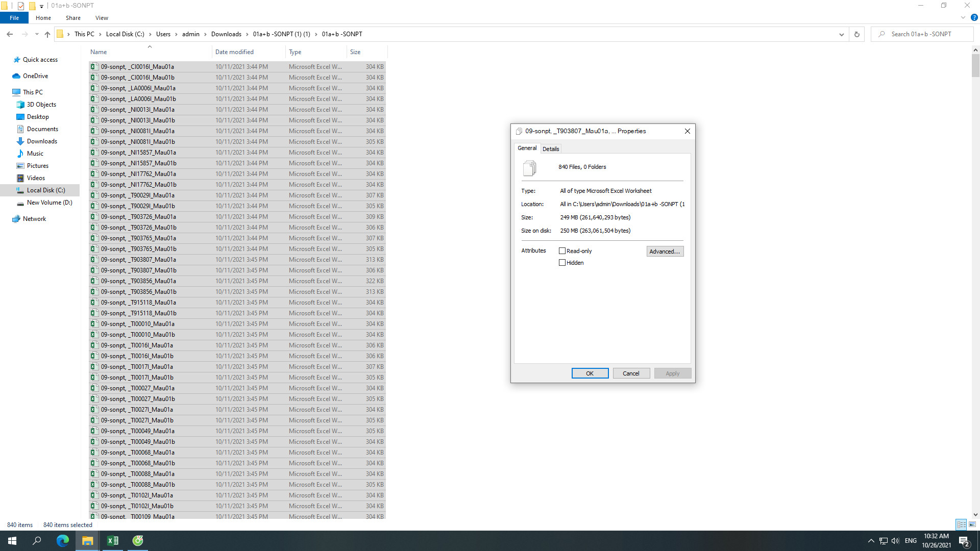
Task: Close the Properties dialog
Action: click(x=687, y=131)
